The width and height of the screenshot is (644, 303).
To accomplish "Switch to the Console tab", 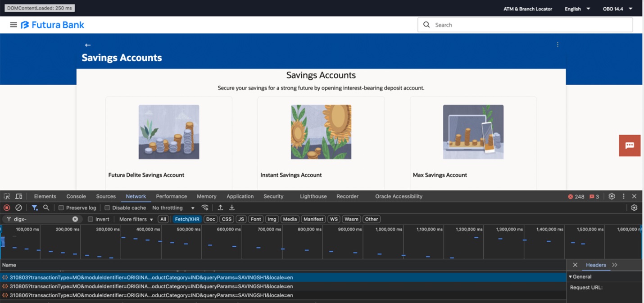I will (76, 197).
